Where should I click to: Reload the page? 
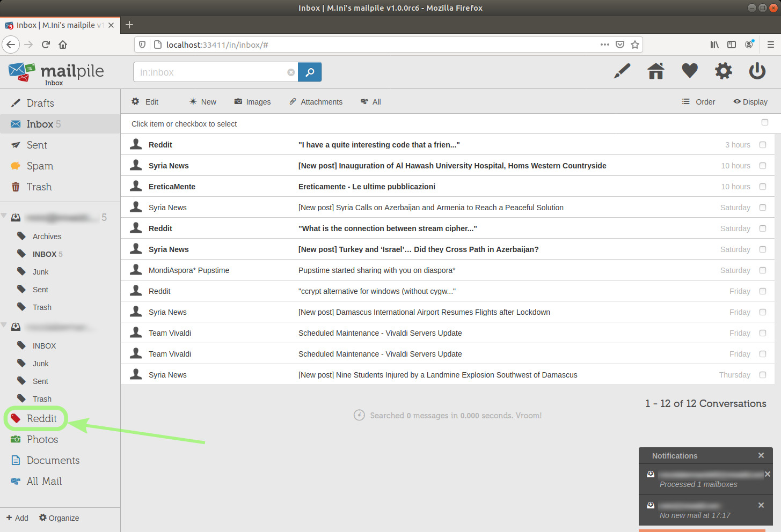point(46,45)
